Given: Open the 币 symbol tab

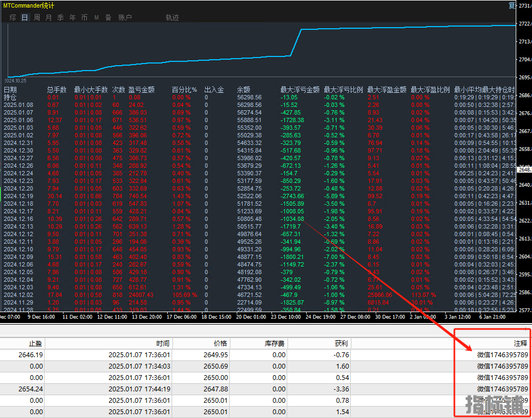Looking at the screenshot, I should point(84,17).
